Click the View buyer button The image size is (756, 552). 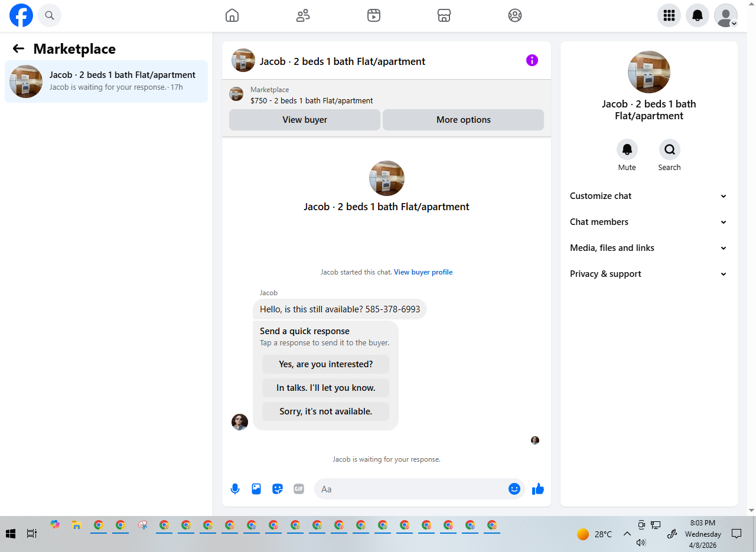click(x=305, y=120)
